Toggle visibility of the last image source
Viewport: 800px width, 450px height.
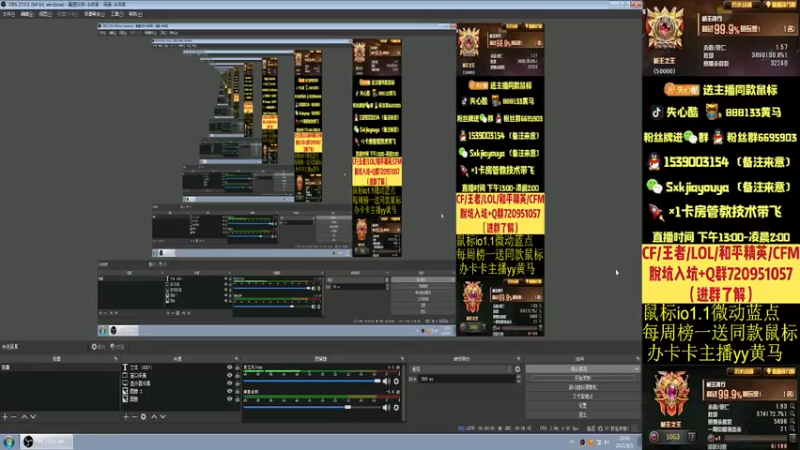[x=230, y=399]
